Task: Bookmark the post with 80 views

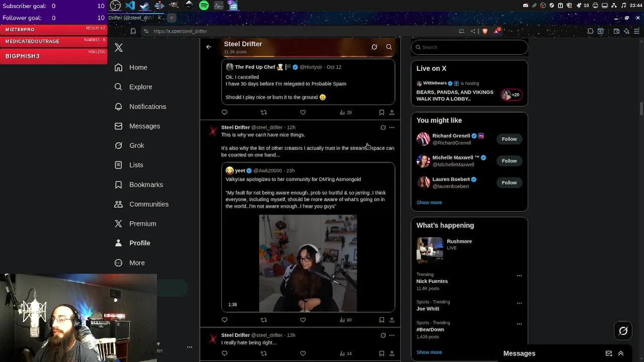Action: tap(381, 320)
